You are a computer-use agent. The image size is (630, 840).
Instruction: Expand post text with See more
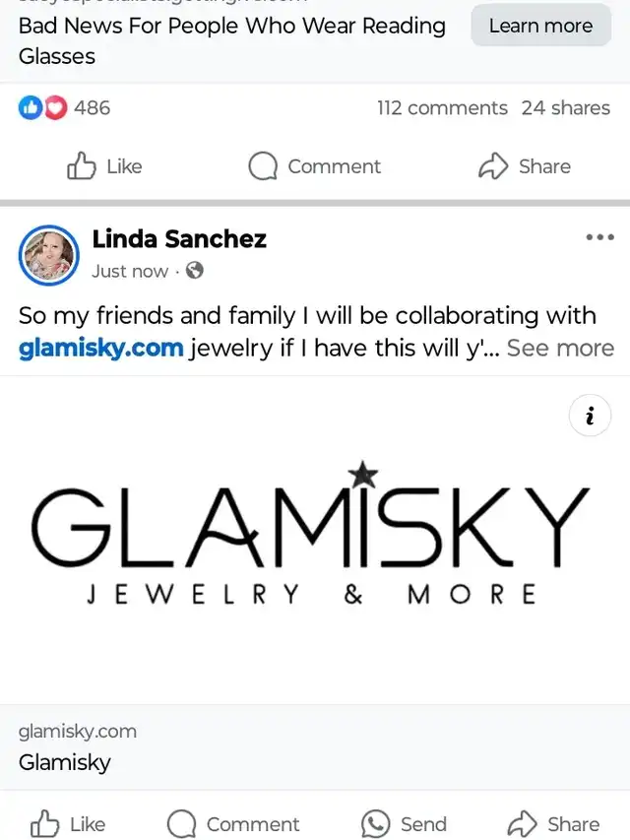tap(560, 348)
